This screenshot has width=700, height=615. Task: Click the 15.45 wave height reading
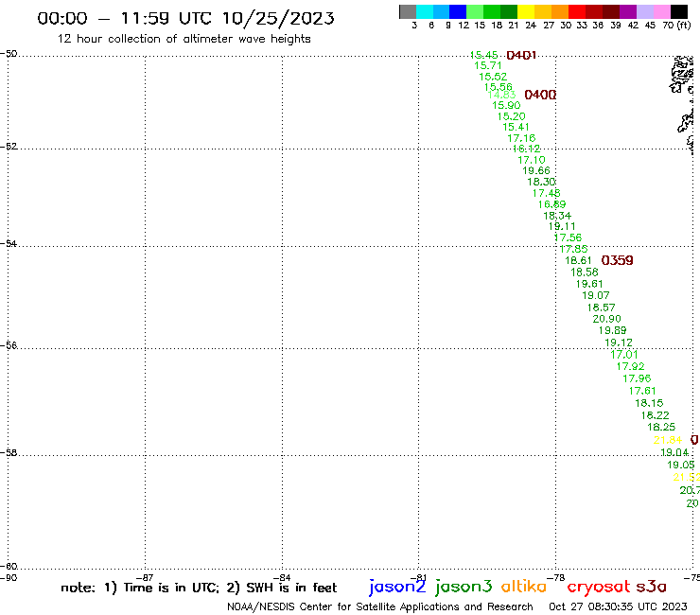[x=484, y=55]
